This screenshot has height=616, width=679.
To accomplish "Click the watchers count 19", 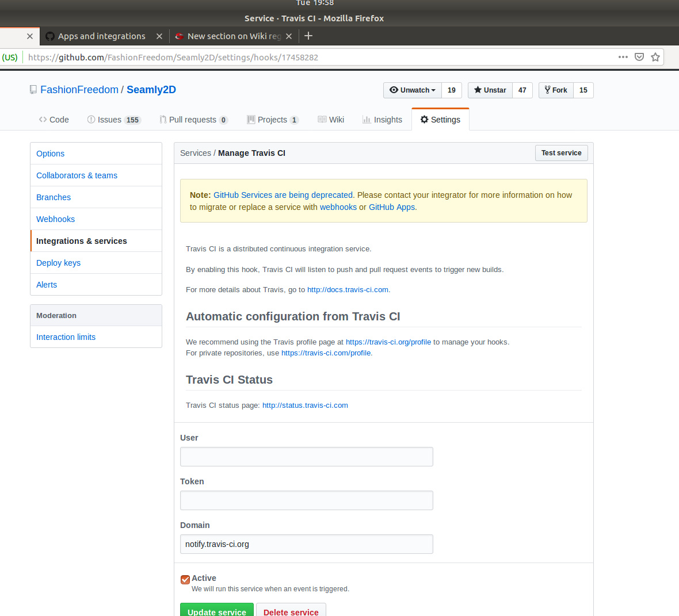I will tap(452, 90).
